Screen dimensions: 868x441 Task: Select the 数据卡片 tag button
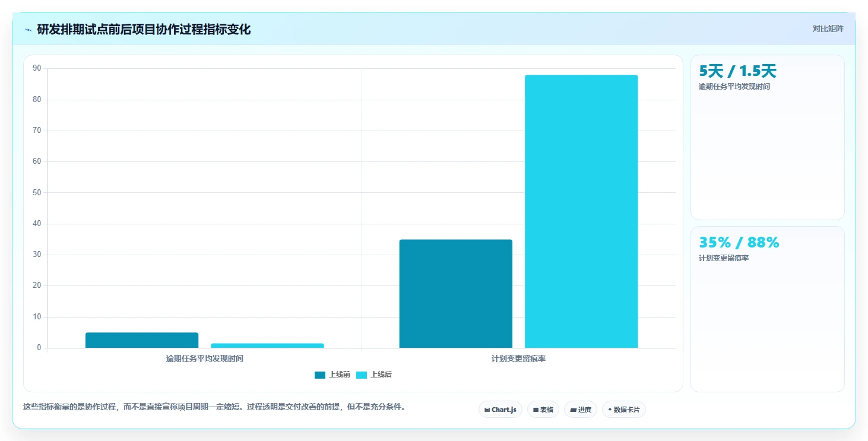tap(624, 410)
